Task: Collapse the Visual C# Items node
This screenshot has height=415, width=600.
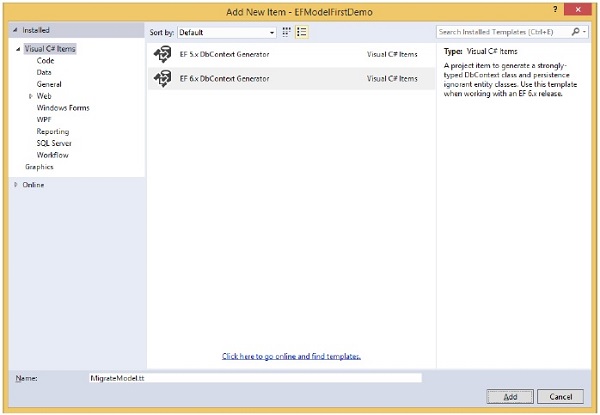Action: click(x=18, y=49)
